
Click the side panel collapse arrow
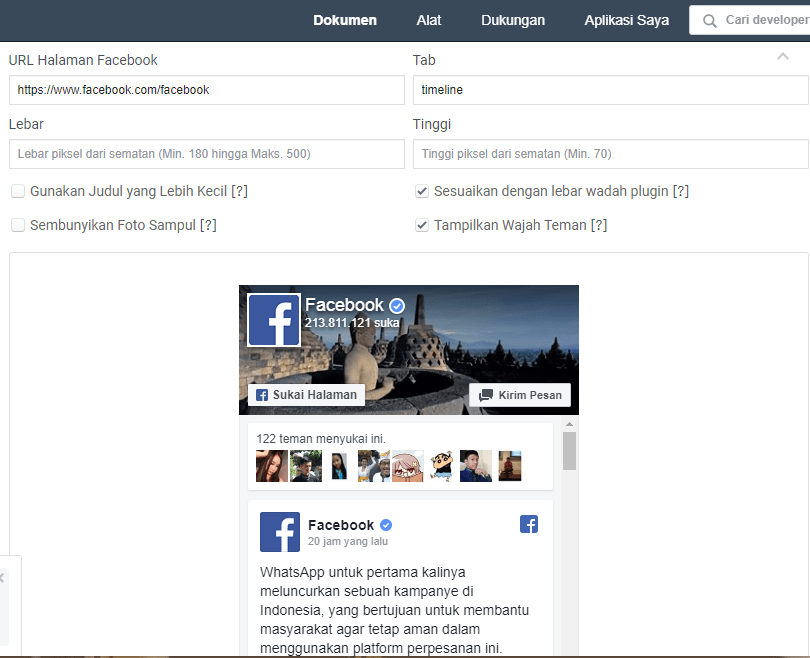click(x=2, y=578)
